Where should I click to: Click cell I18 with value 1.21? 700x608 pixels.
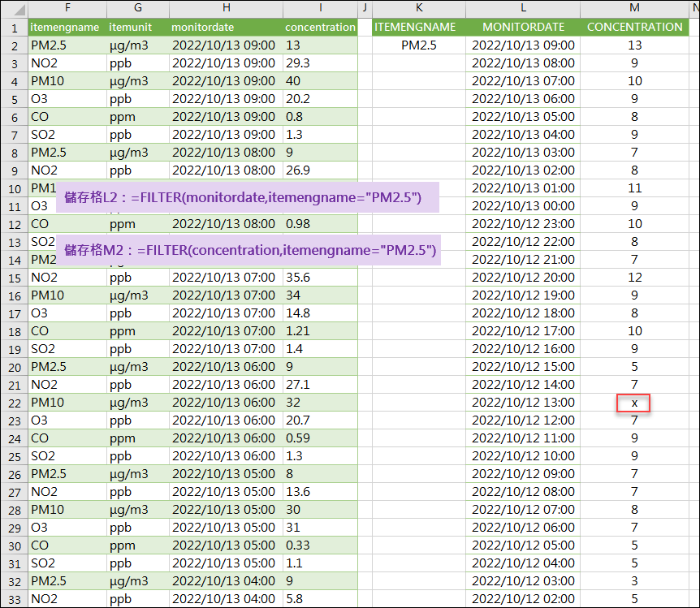321,330
